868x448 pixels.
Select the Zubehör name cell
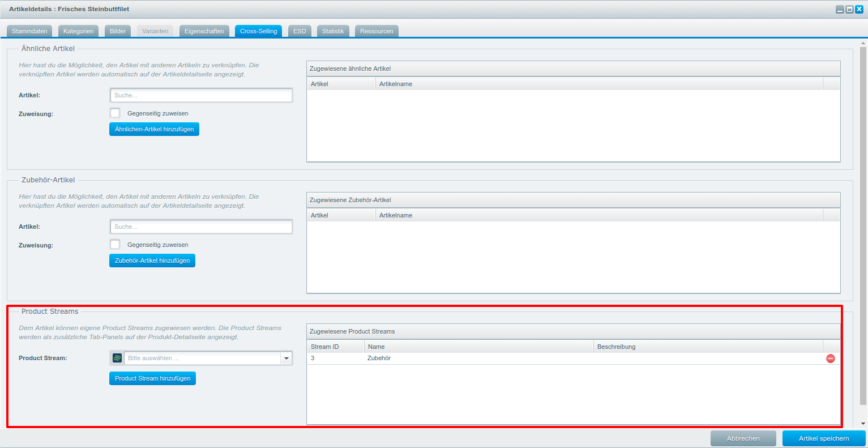tap(479, 359)
